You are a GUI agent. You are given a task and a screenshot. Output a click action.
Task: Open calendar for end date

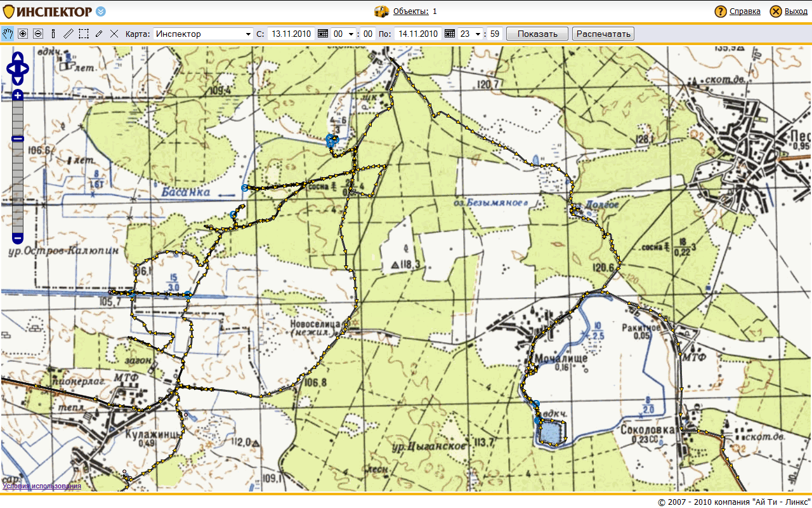[450, 34]
